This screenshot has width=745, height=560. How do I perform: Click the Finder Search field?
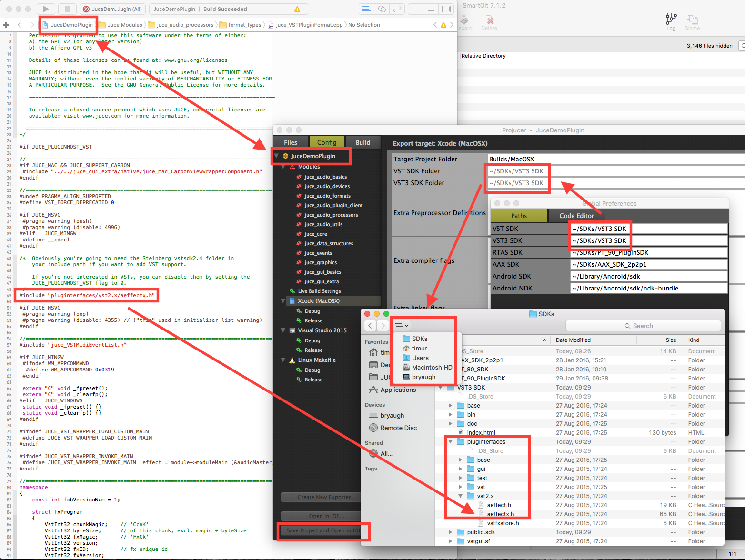(x=643, y=326)
